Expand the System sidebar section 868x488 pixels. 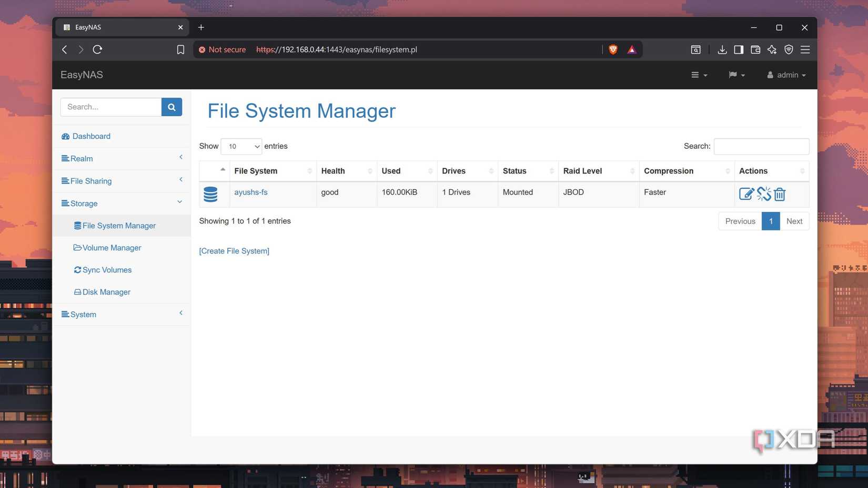[122, 314]
